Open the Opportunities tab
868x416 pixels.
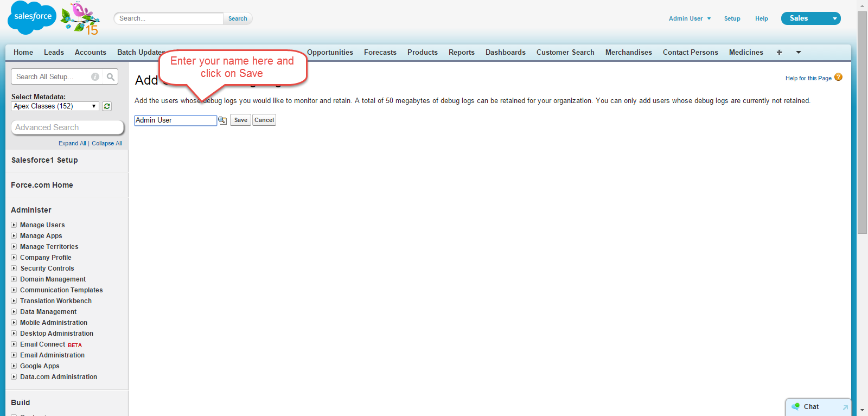(330, 53)
